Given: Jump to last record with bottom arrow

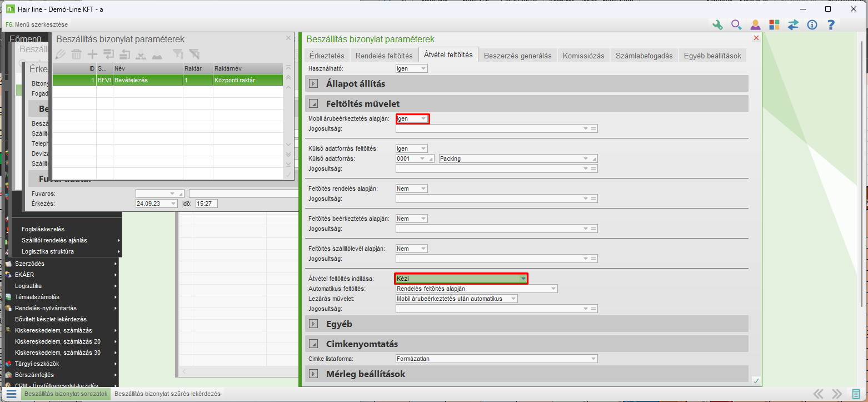Looking at the screenshot, I should pos(288,164).
